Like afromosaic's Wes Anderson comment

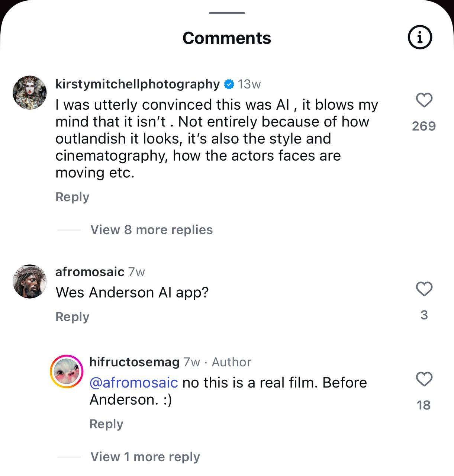point(424,289)
